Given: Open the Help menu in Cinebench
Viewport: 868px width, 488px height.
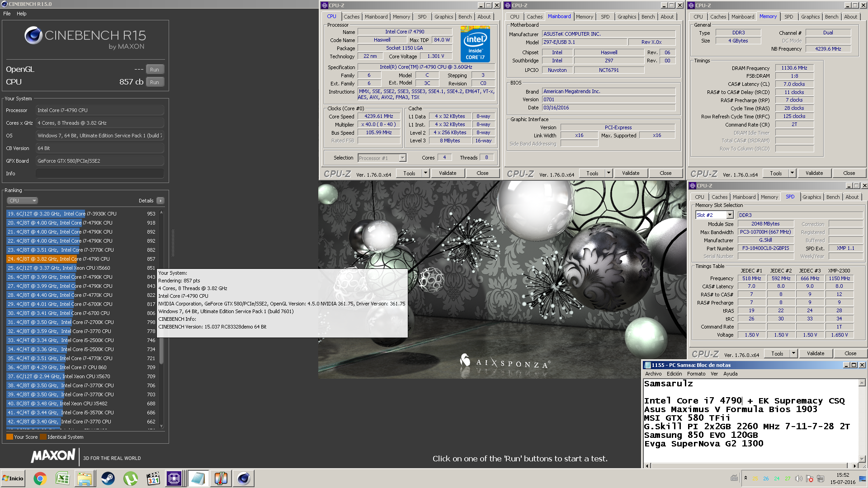Looking at the screenshot, I should click(x=22, y=14).
